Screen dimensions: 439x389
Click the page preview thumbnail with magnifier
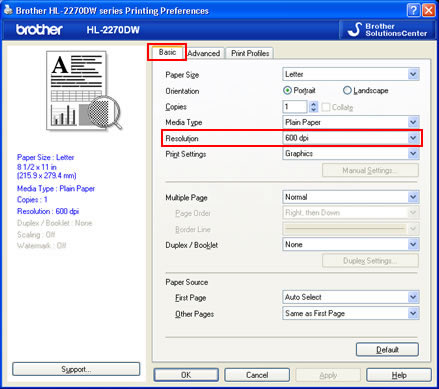click(84, 91)
